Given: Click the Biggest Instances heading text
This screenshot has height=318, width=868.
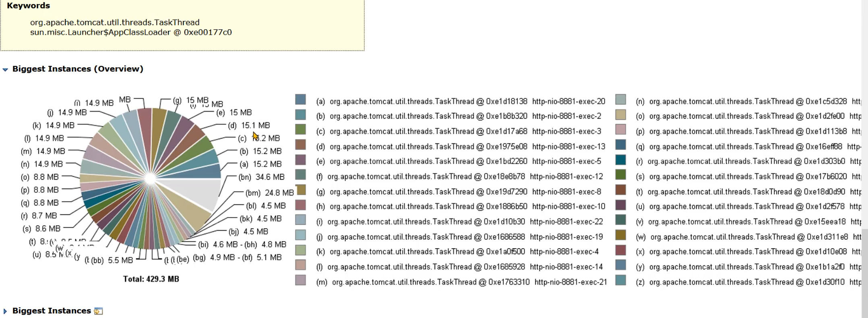Looking at the screenshot, I should pos(52,311).
